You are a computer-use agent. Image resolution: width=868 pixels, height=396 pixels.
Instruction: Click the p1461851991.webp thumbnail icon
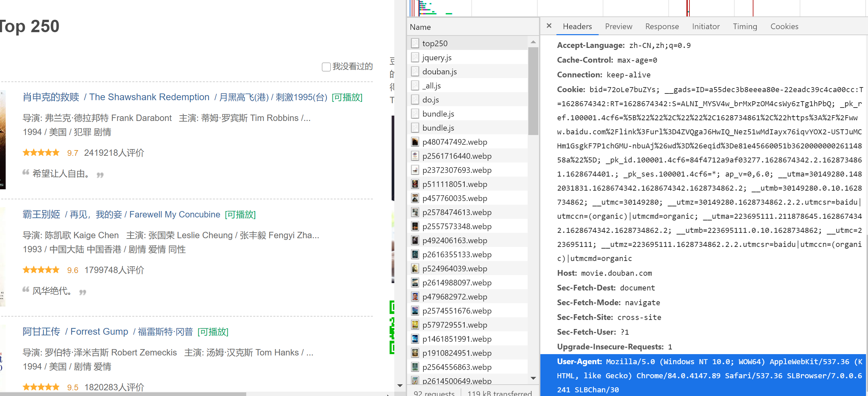(x=415, y=339)
